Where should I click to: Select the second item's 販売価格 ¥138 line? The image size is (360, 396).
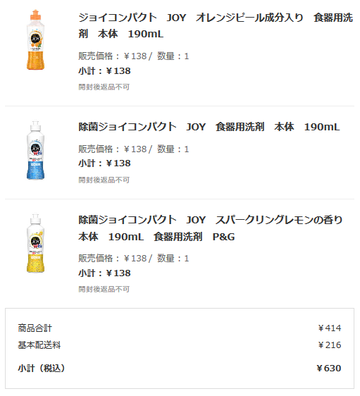coord(134,149)
